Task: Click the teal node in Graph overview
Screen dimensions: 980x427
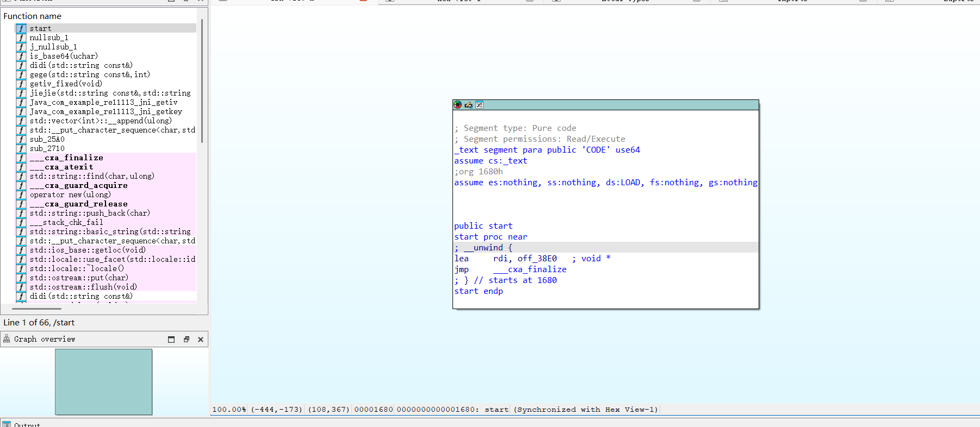Action: 103,382
